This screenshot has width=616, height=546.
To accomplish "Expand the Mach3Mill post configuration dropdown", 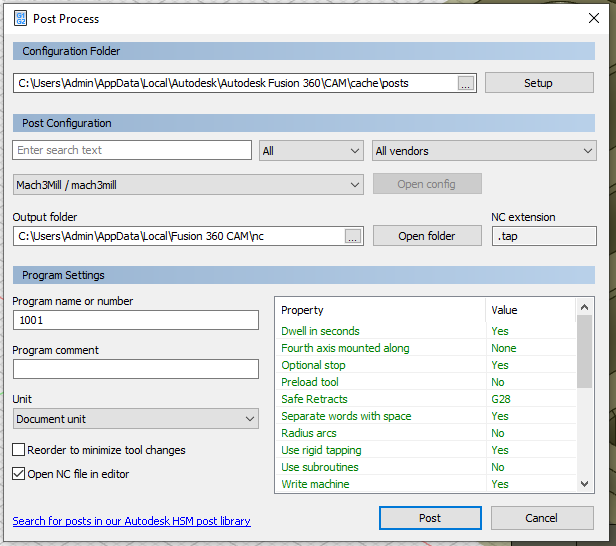I will (x=188, y=185).
